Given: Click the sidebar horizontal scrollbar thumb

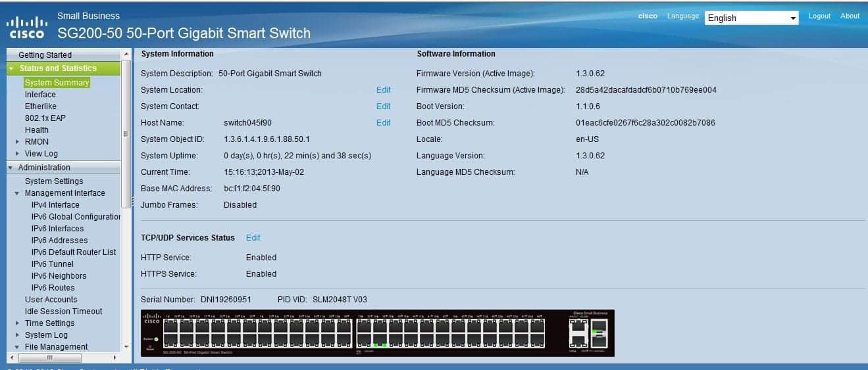Looking at the screenshot, I should 49,358.
